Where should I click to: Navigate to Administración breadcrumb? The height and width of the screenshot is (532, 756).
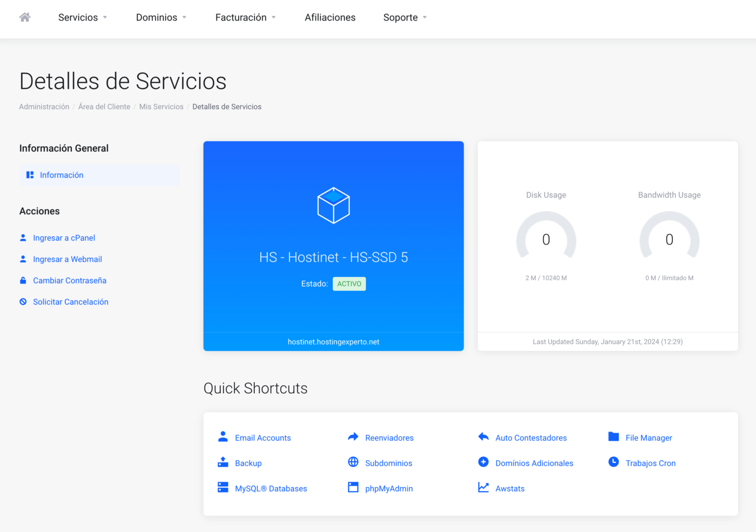pos(44,107)
